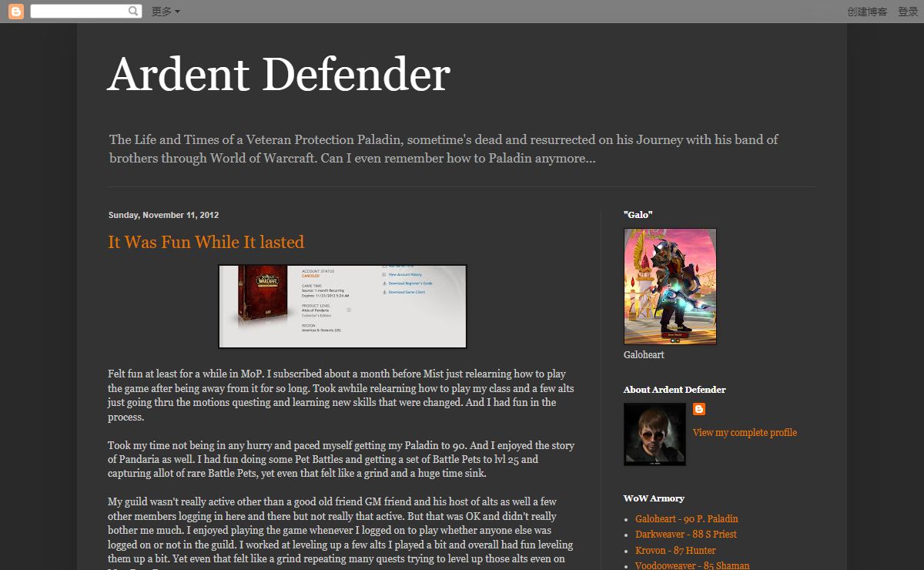The height and width of the screenshot is (570, 924).
Task: Open the 更多 dropdown menu
Action: [x=166, y=12]
